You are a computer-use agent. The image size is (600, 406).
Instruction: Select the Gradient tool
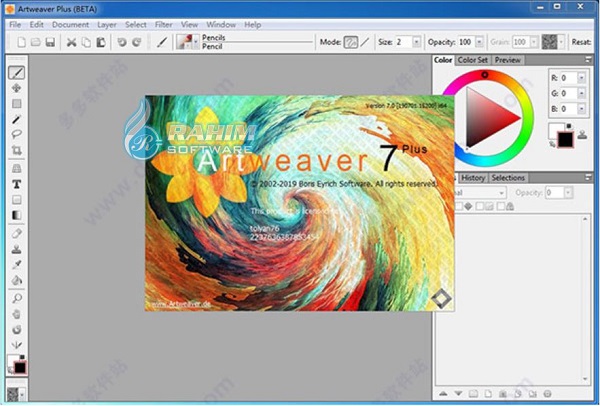pos(16,215)
